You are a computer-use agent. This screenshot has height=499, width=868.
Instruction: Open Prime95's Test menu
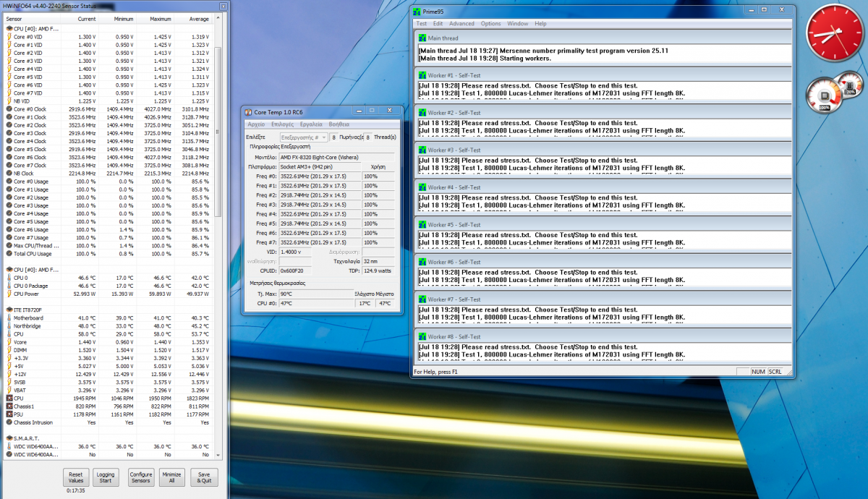[422, 24]
